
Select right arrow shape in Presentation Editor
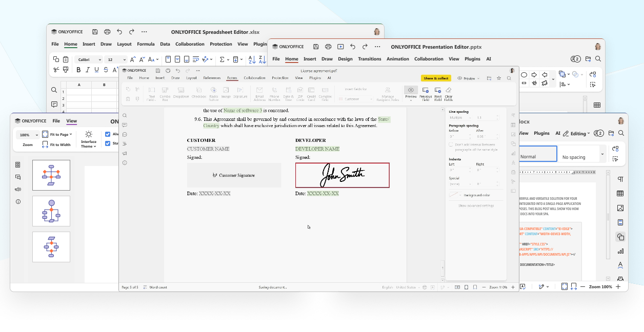coord(534,75)
